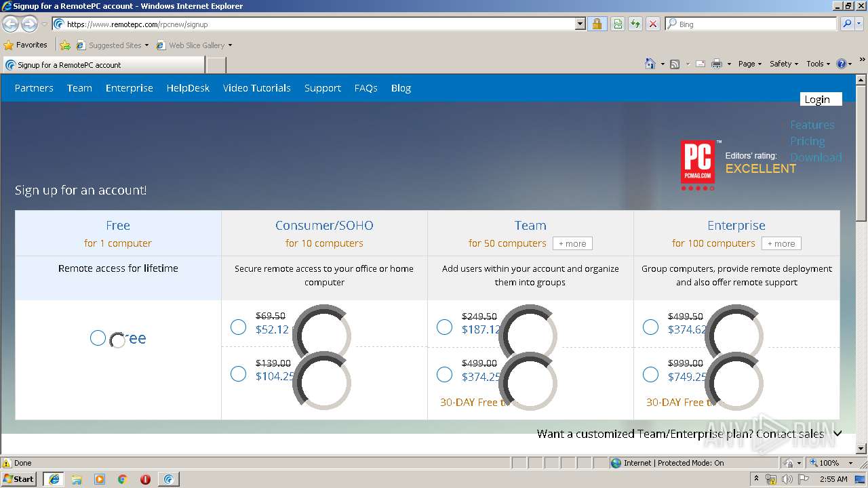The height and width of the screenshot is (488, 868).
Task: Select the Free plan radio button
Action: click(x=98, y=338)
